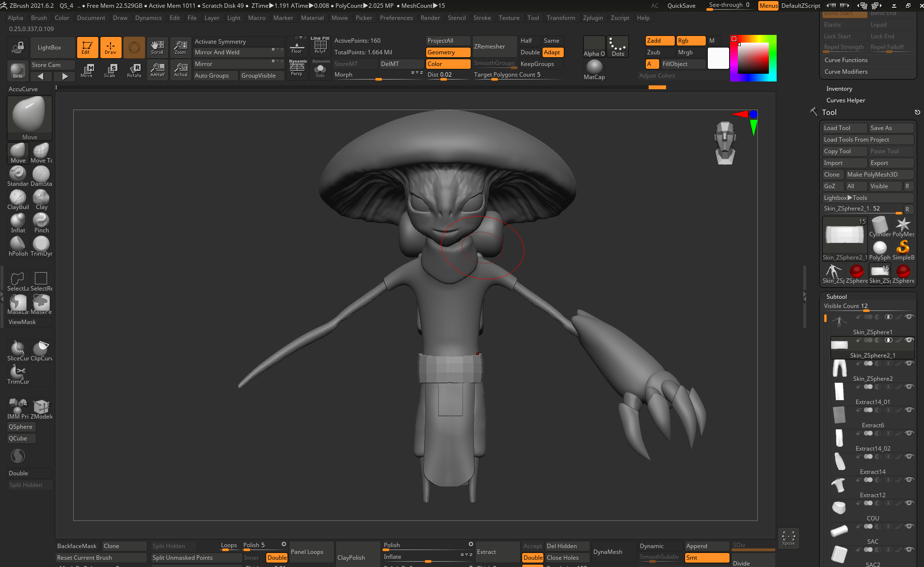Image resolution: width=924 pixels, height=567 pixels.
Task: Select the TrimCurve brush icon
Action: [x=18, y=373]
